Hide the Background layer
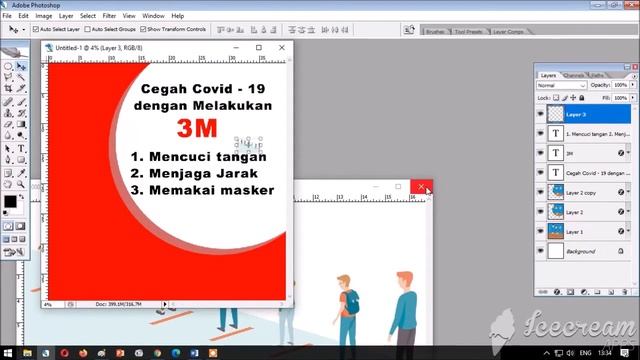The image size is (640, 360). [x=541, y=251]
